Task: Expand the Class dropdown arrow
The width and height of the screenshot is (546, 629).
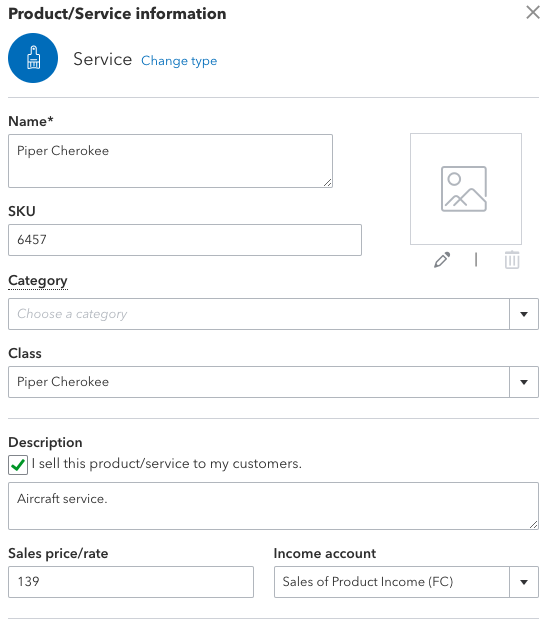Action: tap(524, 382)
